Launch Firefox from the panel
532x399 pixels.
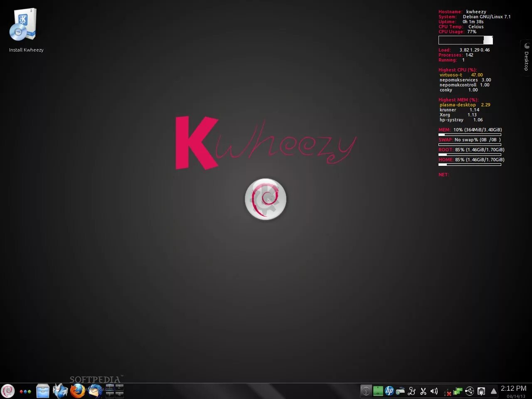78,391
